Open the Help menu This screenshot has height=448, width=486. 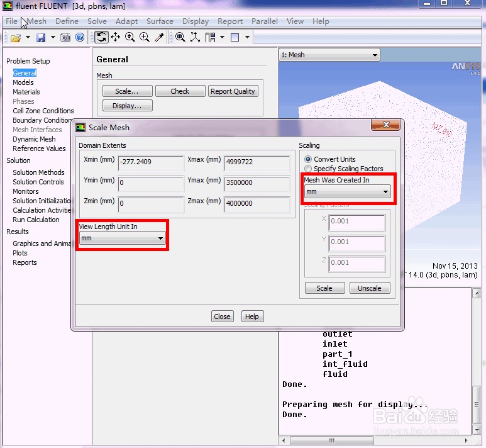(x=321, y=21)
